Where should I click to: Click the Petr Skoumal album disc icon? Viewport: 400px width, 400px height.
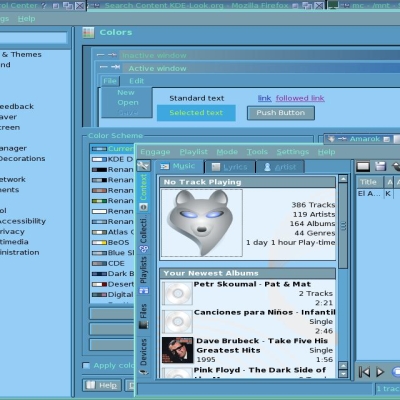tap(177, 293)
